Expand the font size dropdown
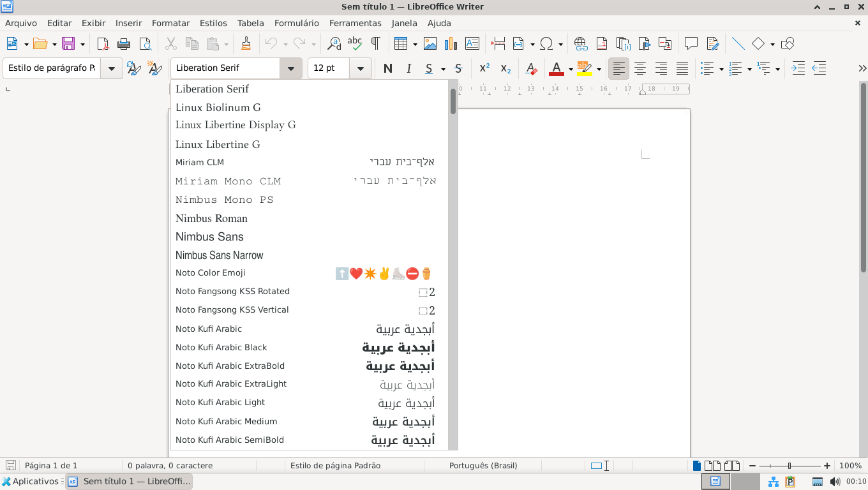The height and width of the screenshot is (490, 868). (x=361, y=68)
